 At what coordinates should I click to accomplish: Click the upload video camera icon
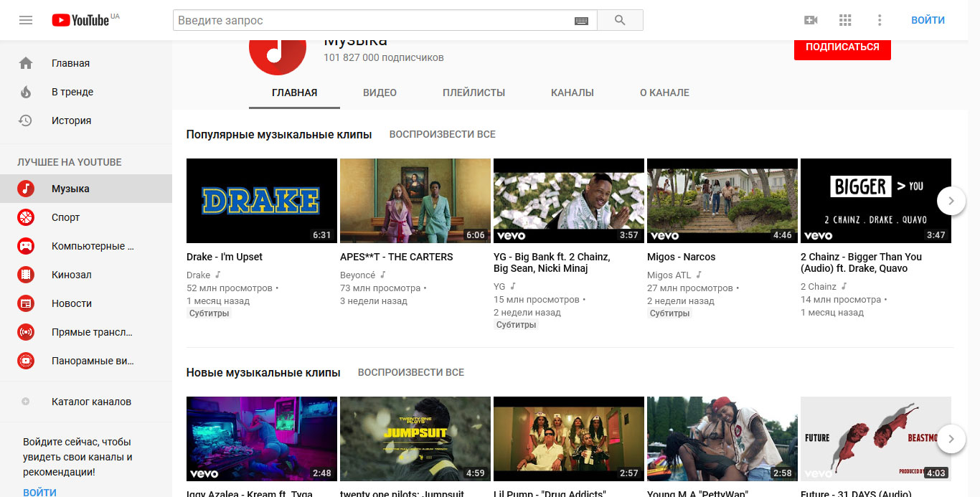[x=811, y=20]
